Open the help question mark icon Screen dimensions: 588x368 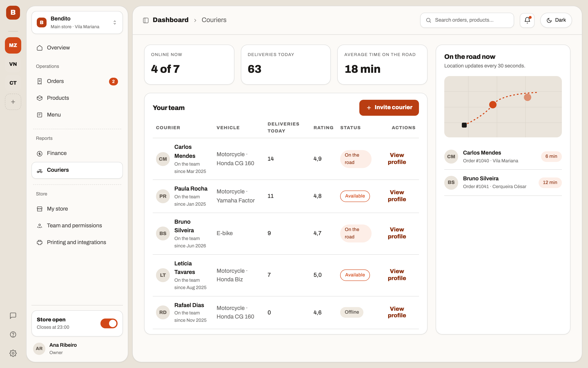point(13,334)
